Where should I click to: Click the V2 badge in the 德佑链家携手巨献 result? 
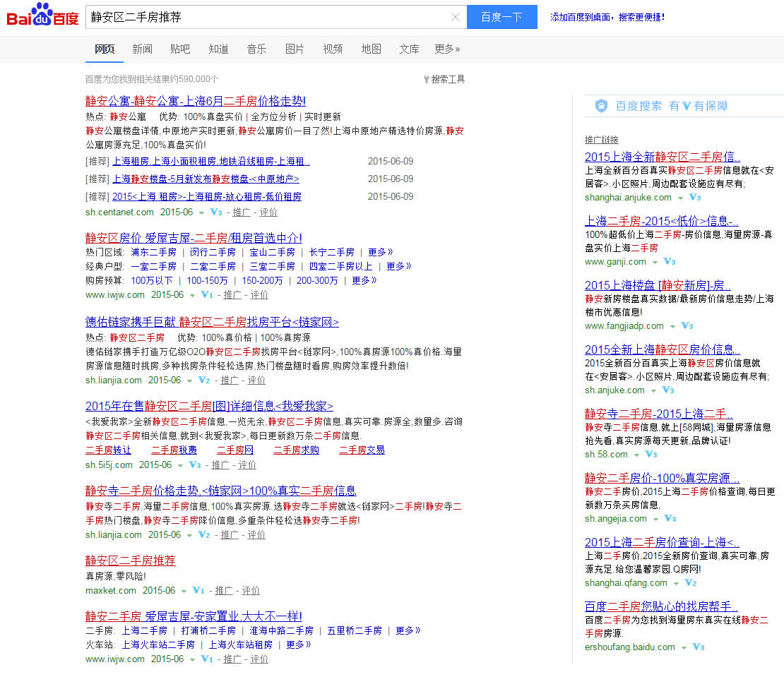pos(204,380)
